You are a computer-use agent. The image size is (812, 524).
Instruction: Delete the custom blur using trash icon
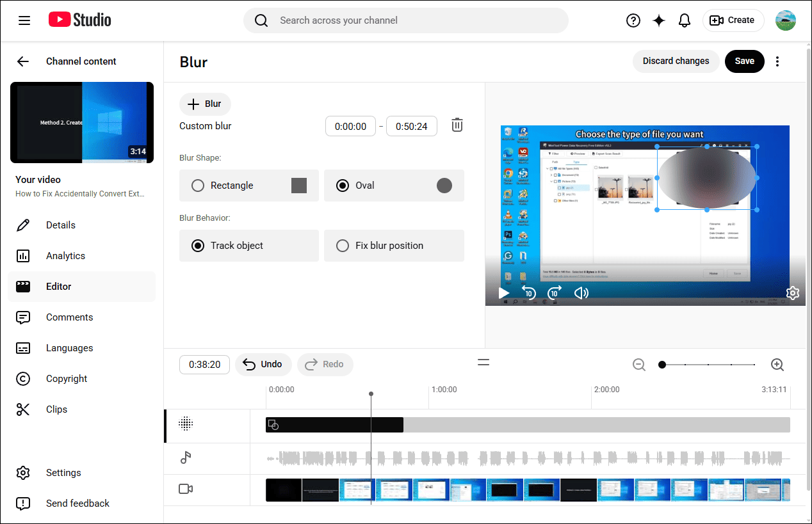point(457,125)
